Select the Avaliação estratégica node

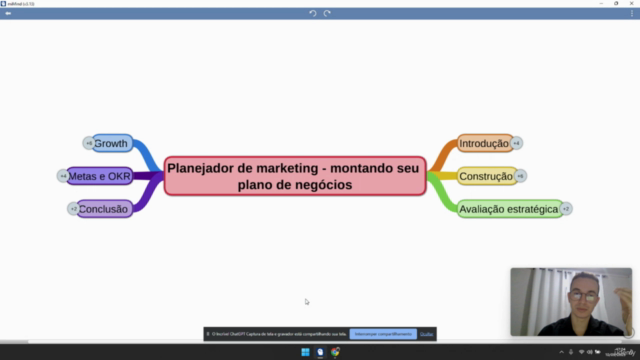click(510, 209)
